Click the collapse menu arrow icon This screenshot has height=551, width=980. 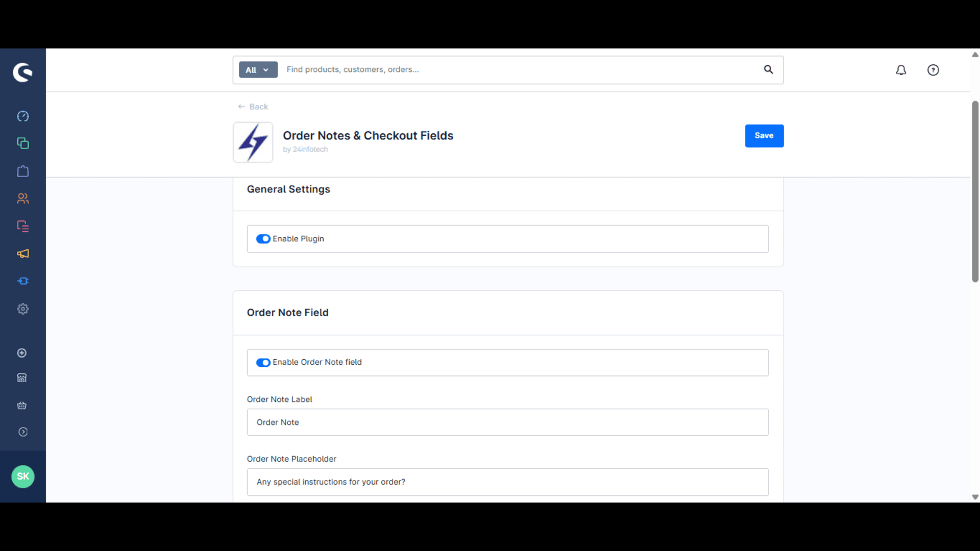[x=23, y=432]
